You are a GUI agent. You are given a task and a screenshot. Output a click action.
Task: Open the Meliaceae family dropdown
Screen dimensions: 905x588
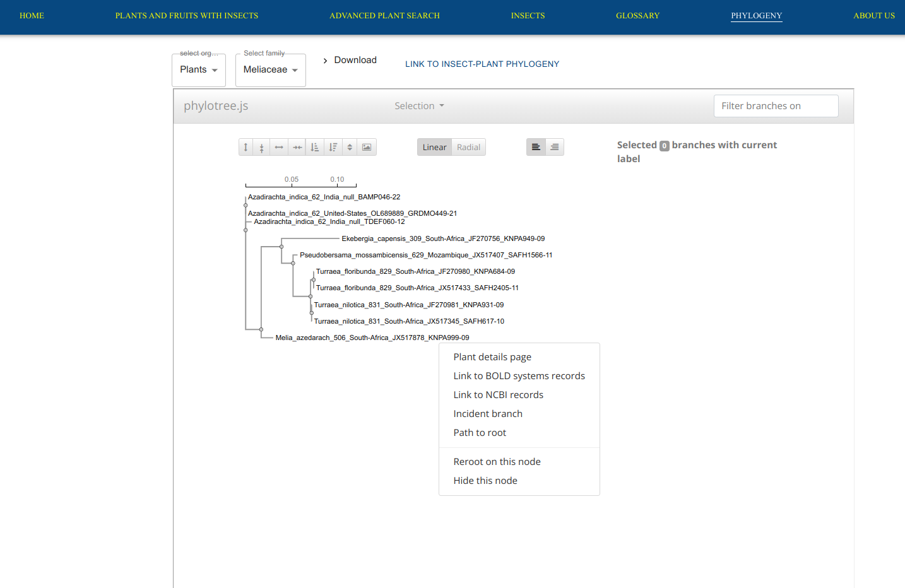(270, 70)
